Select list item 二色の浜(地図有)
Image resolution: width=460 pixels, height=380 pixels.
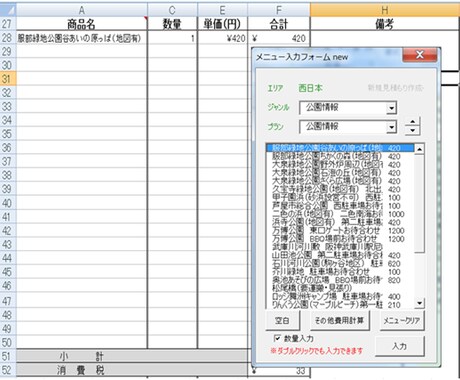click(340, 214)
